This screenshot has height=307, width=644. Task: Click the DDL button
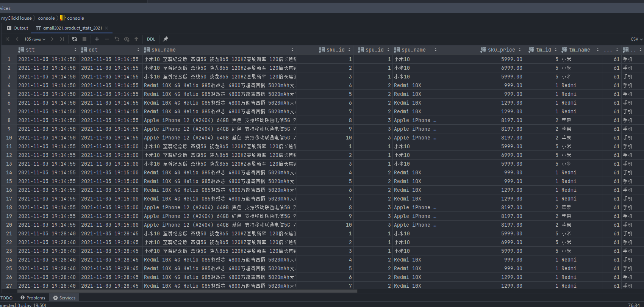tap(151, 39)
